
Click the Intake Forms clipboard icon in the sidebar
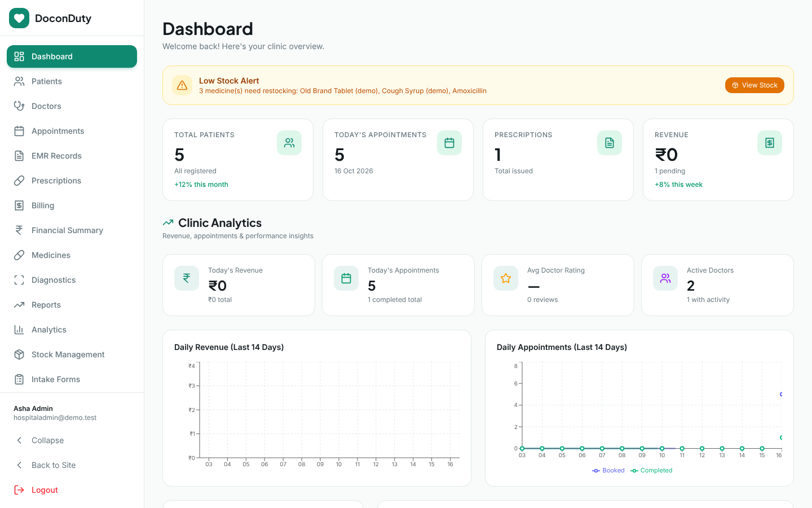pos(19,379)
